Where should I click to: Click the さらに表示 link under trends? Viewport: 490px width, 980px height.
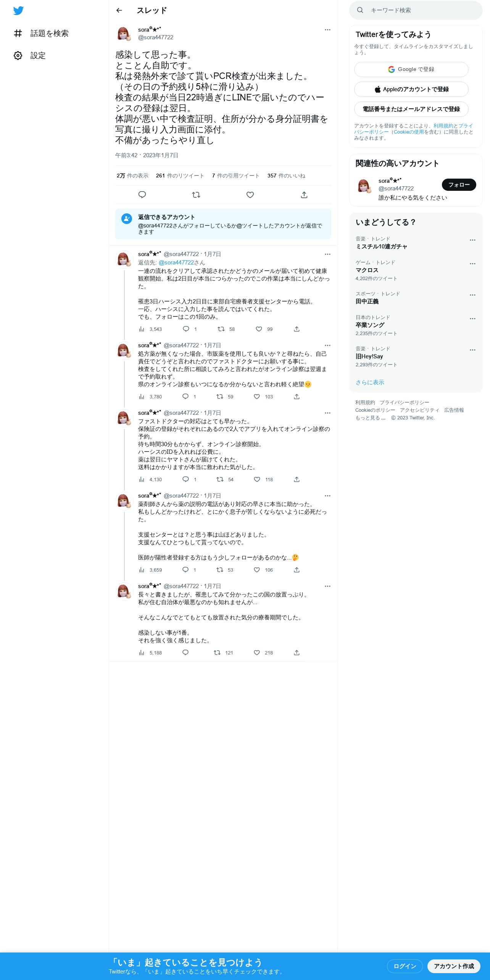tap(370, 382)
